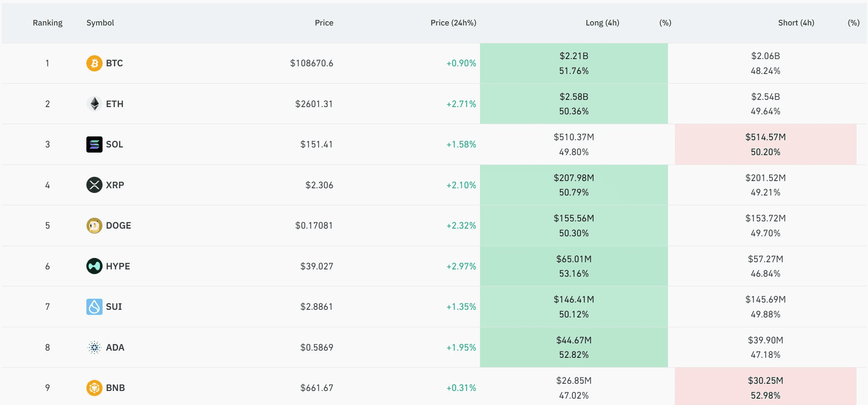The width and height of the screenshot is (868, 405).
Task: Open the BTC symbol link
Action: pyautogui.click(x=114, y=63)
